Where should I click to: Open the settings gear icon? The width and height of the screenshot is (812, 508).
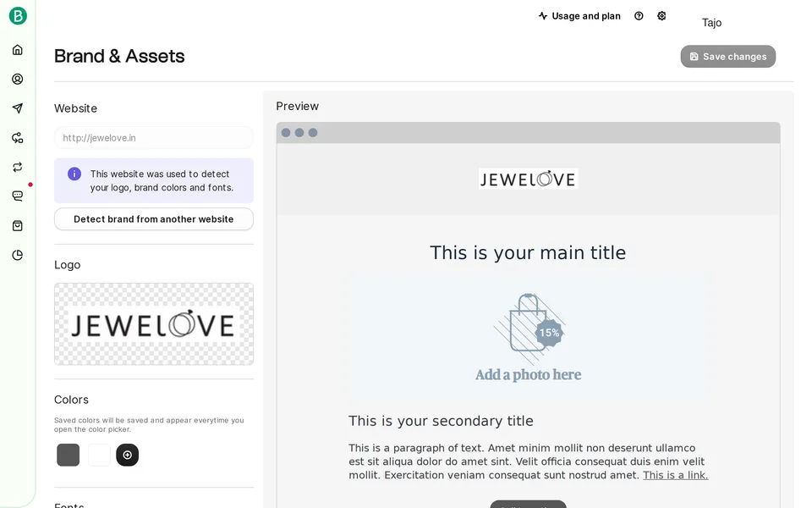pyautogui.click(x=661, y=16)
